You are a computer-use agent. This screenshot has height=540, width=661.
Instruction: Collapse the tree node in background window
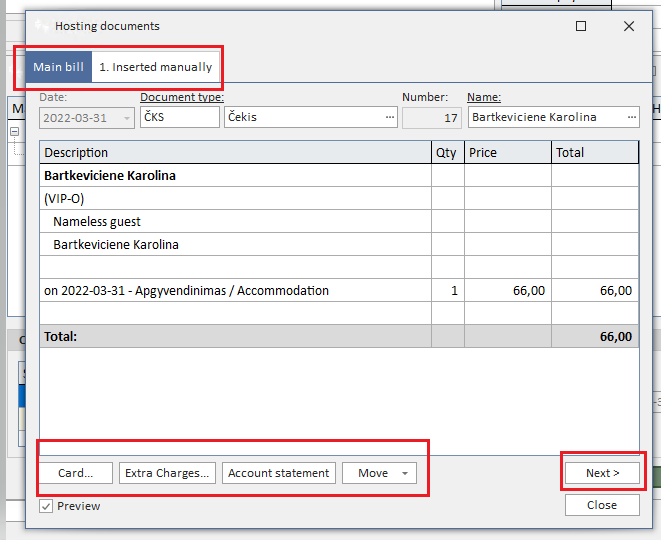pos(14,132)
